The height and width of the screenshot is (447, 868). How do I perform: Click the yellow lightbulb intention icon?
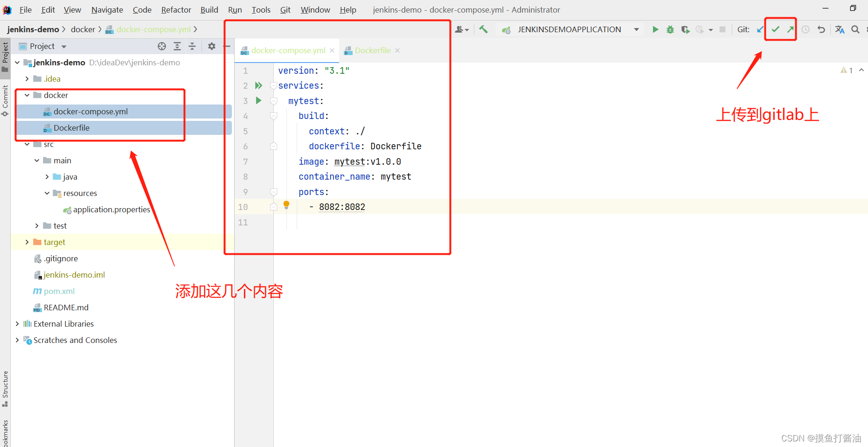pyautogui.click(x=286, y=205)
